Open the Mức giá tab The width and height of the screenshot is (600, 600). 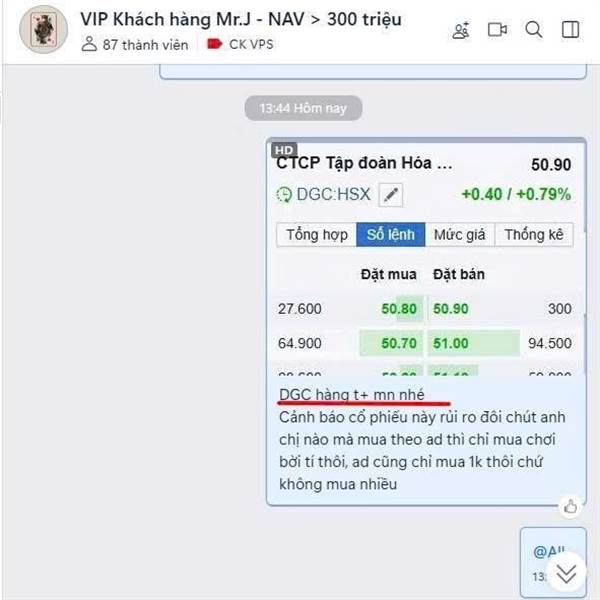click(x=460, y=235)
